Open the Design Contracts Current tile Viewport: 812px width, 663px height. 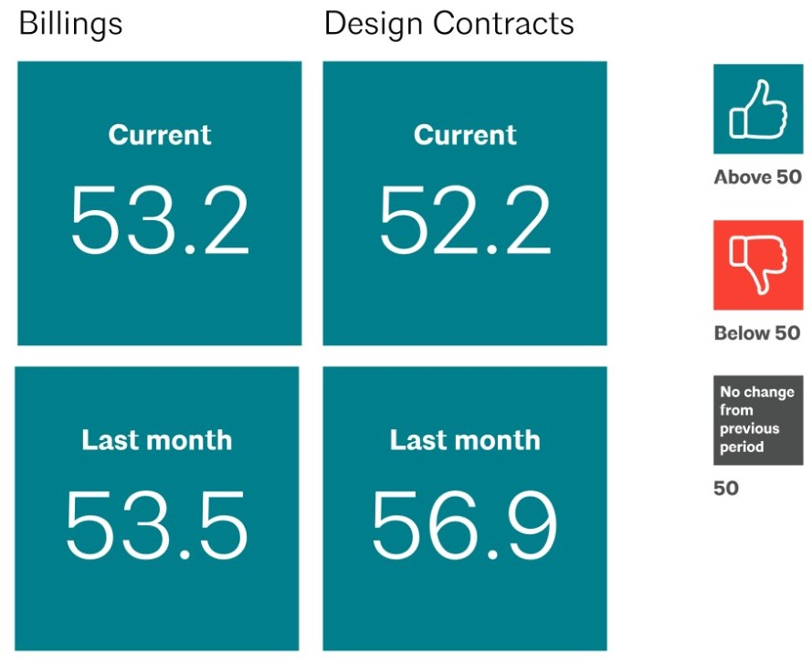tap(465, 292)
